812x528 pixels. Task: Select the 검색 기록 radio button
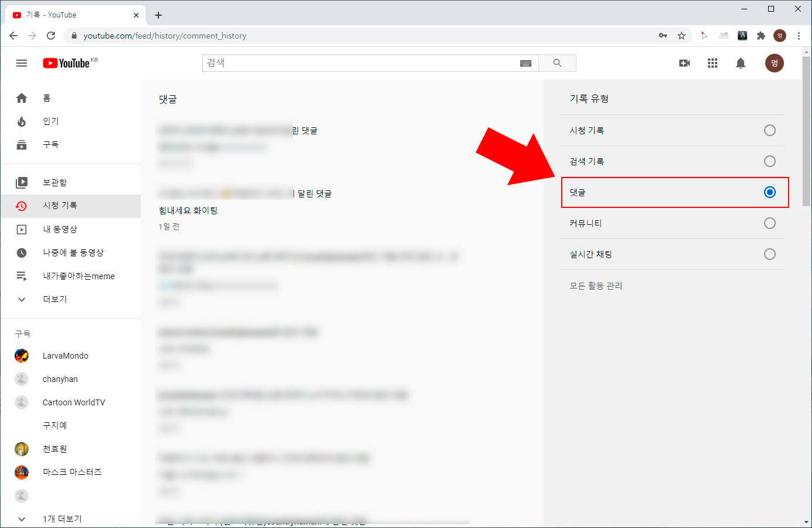pos(770,161)
